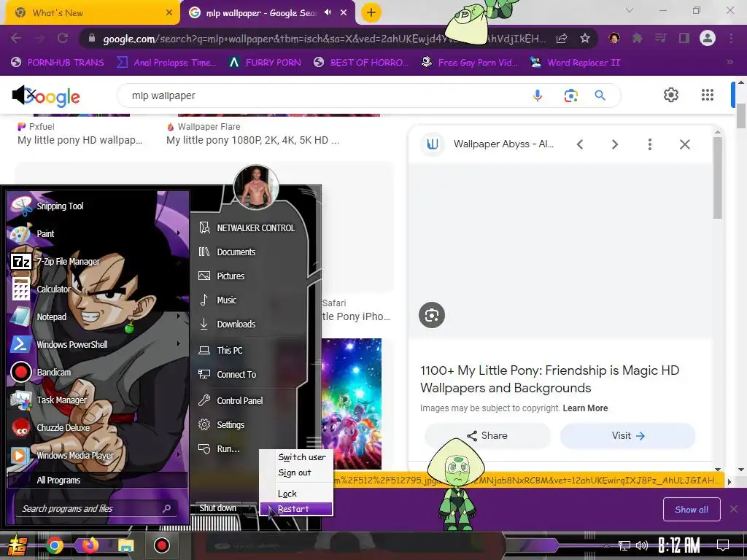Select Restart in the power menu
Image resolution: width=747 pixels, height=560 pixels.
tap(296, 509)
